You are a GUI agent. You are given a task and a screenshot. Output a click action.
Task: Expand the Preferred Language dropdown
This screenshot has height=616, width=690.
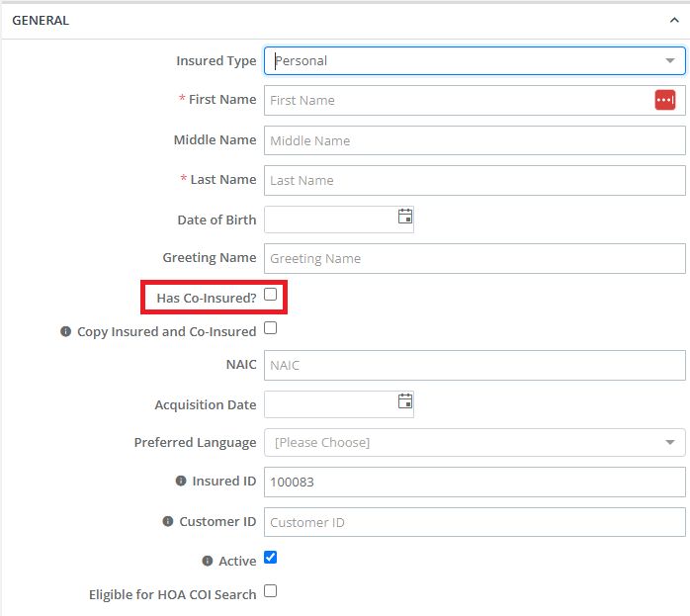[474, 442]
